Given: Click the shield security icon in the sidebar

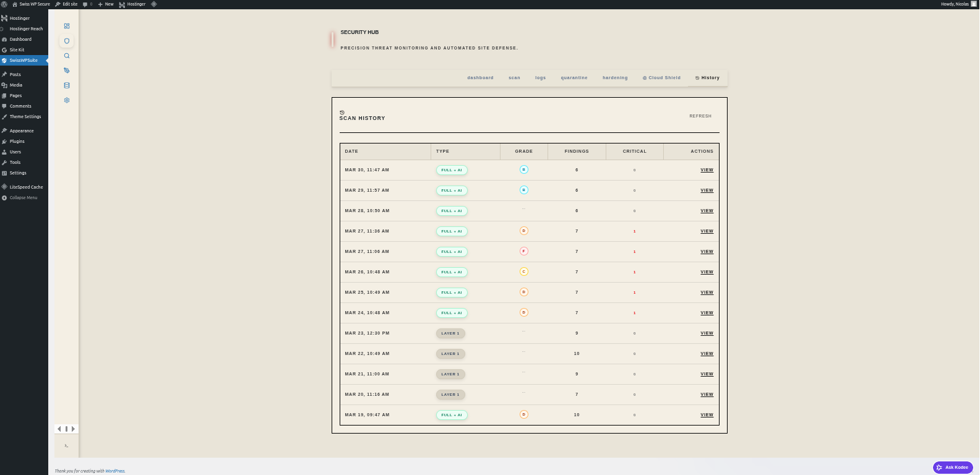Looking at the screenshot, I should coord(67,41).
